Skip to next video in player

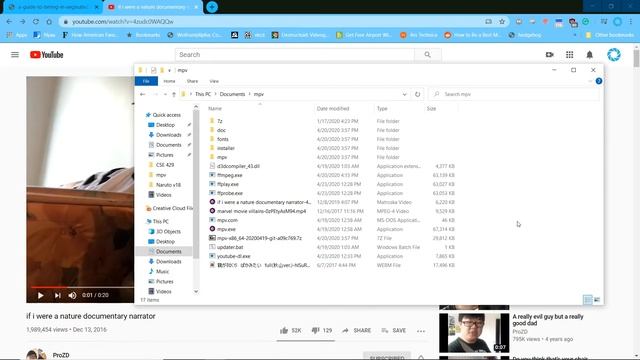coord(58,295)
